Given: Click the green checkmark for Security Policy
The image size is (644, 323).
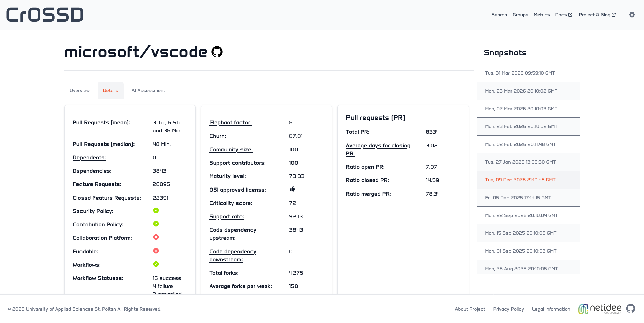Looking at the screenshot, I should click(156, 211).
